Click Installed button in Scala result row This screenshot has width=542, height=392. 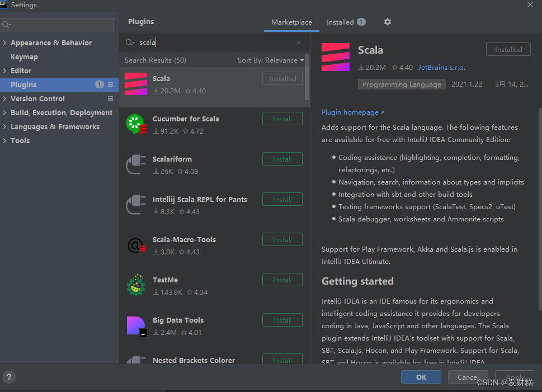coord(282,78)
